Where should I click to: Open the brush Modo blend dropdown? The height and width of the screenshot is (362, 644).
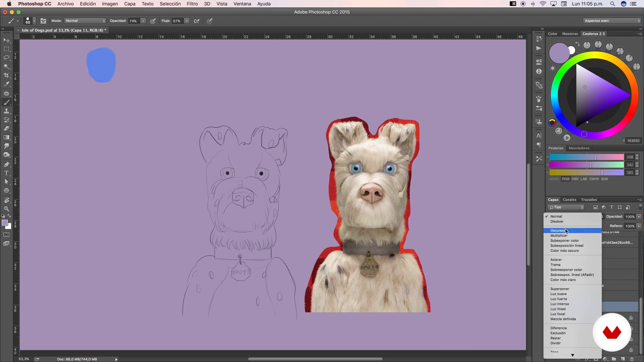point(85,21)
